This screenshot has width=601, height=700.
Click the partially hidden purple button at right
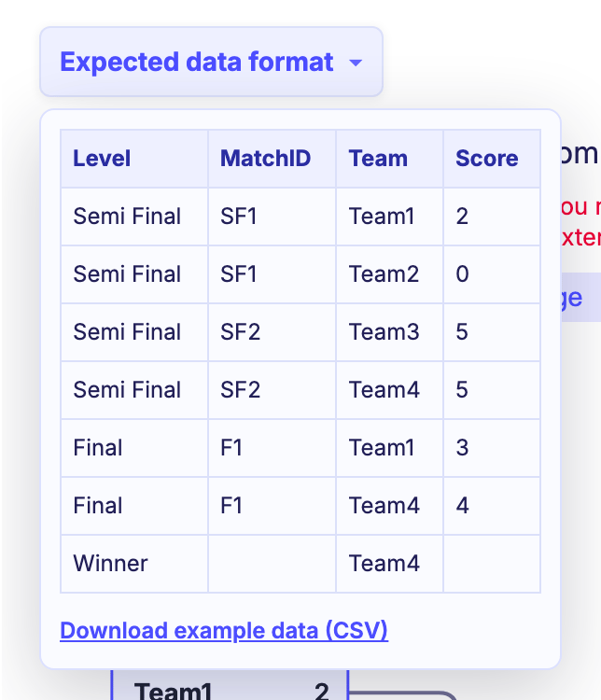point(580,298)
